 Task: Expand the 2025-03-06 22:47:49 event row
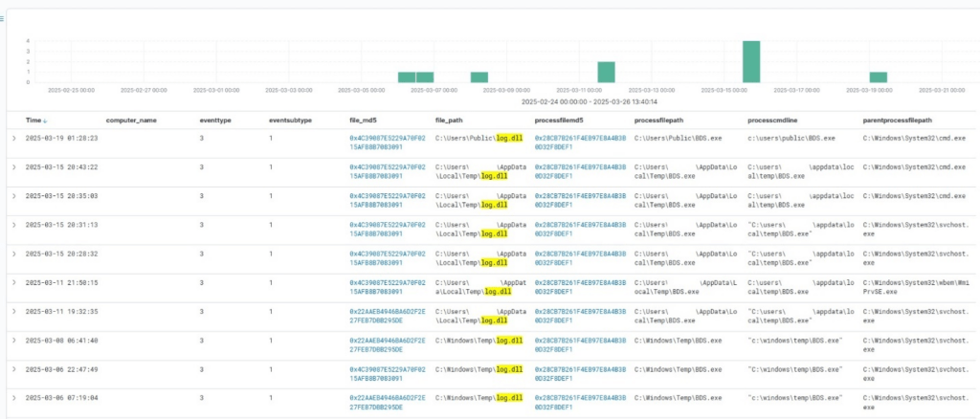[14, 369]
